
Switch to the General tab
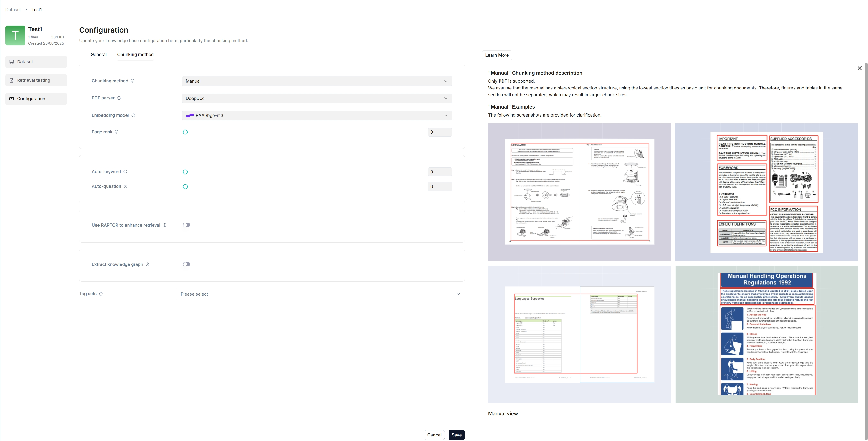[98, 55]
